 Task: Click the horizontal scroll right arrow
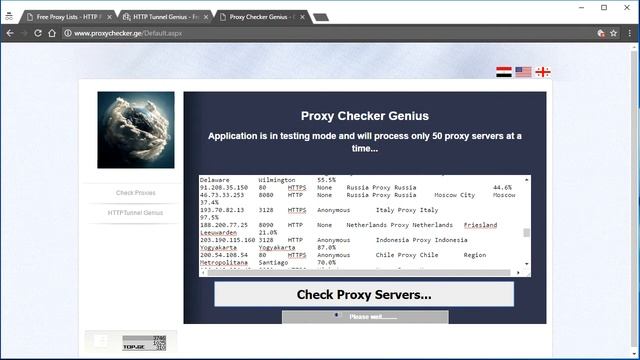pos(518,273)
